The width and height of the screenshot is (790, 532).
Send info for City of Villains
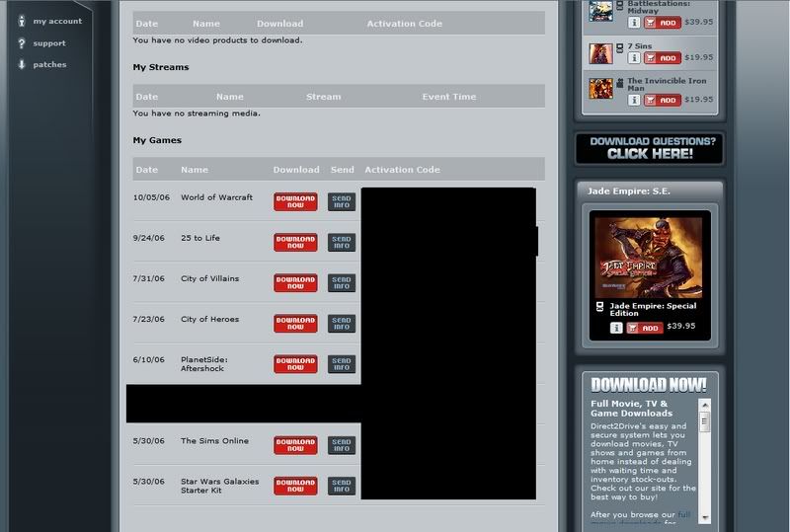tap(342, 282)
